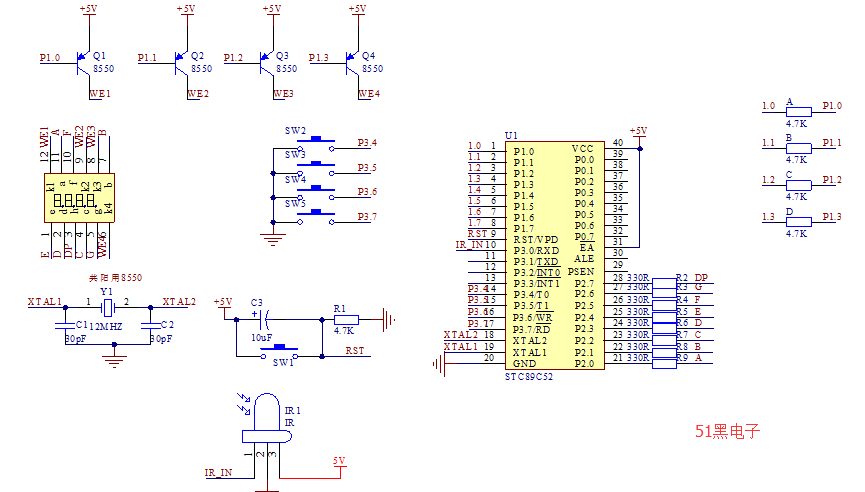Select the C2 30pF capacitor symbol
The height and width of the screenshot is (492, 865).
151,325
